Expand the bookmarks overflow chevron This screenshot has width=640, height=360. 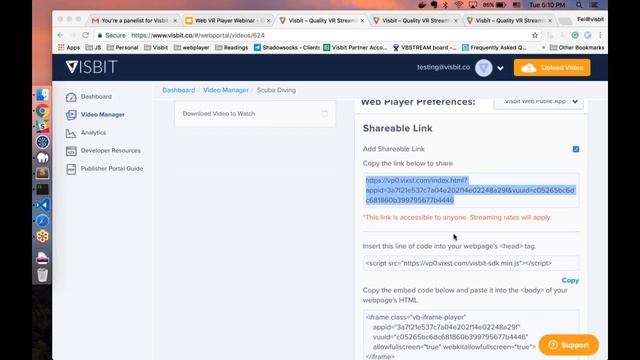[543, 48]
